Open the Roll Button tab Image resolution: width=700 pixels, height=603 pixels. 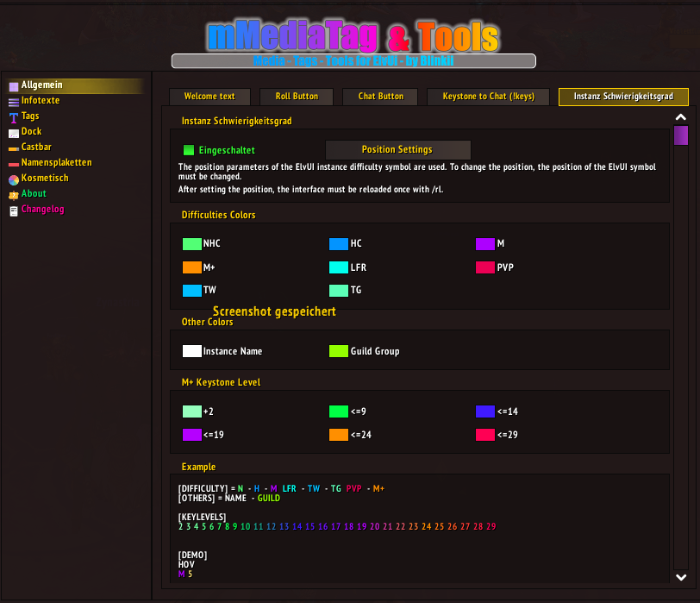(297, 97)
